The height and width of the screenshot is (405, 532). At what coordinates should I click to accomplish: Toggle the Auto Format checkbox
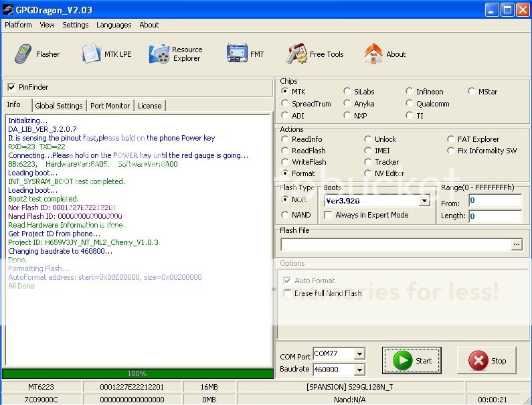tap(287, 280)
